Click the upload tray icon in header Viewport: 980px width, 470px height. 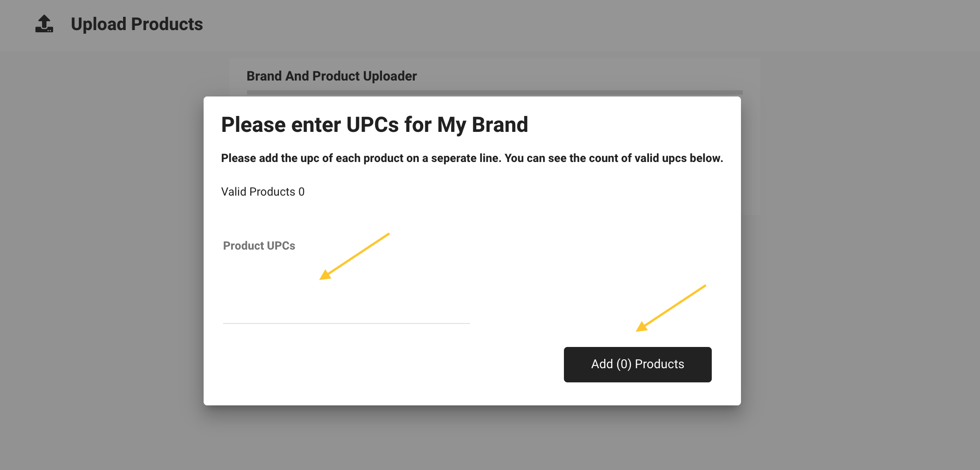[44, 24]
